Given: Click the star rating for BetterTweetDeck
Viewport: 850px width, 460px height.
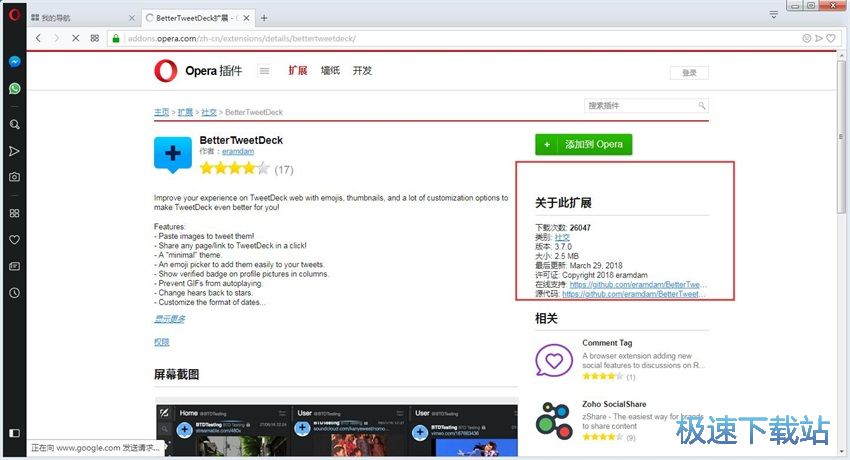Looking at the screenshot, I should 235,169.
